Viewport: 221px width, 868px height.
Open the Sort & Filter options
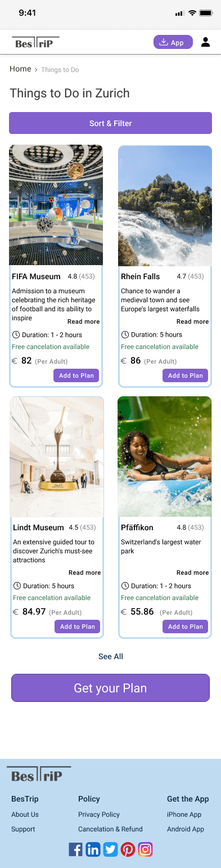coord(110,123)
